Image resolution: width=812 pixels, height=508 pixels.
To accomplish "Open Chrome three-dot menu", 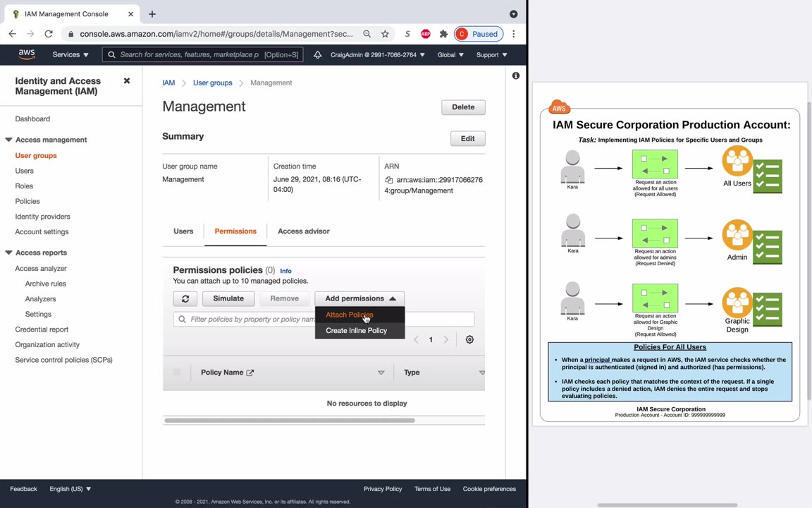I will tap(514, 34).
